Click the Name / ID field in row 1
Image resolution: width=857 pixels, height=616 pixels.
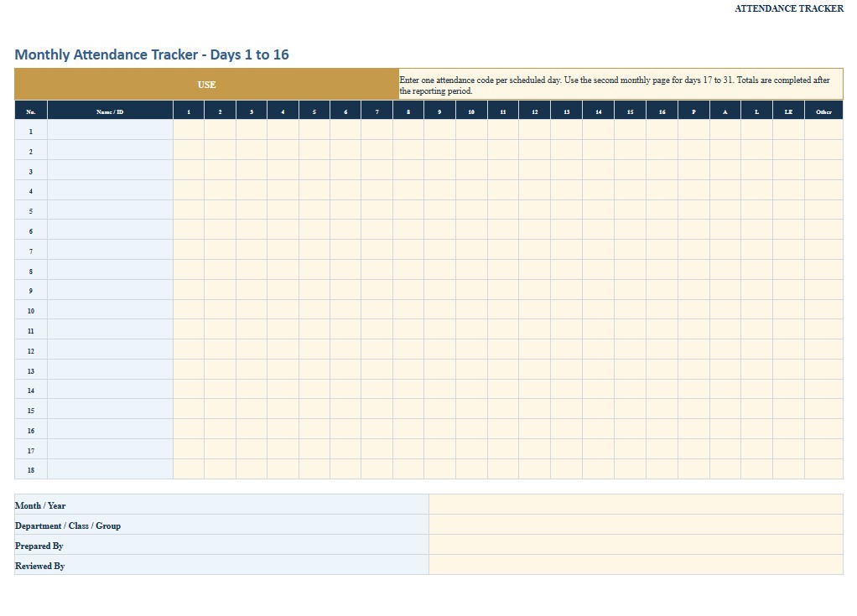[110, 130]
